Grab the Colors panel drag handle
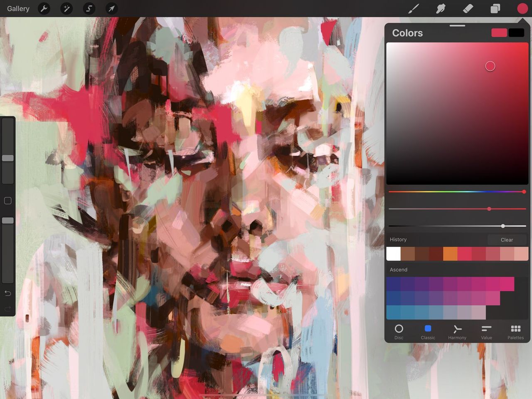The width and height of the screenshot is (532, 399). pos(457,26)
